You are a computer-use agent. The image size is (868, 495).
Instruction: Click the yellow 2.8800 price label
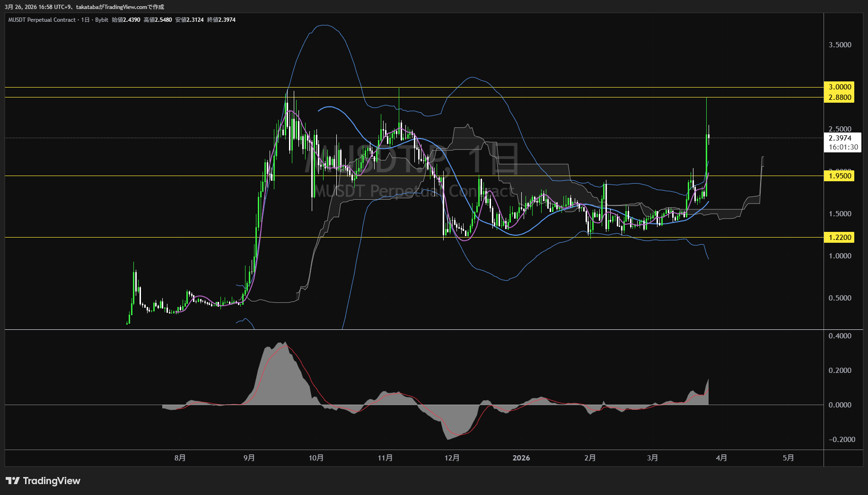click(x=840, y=97)
